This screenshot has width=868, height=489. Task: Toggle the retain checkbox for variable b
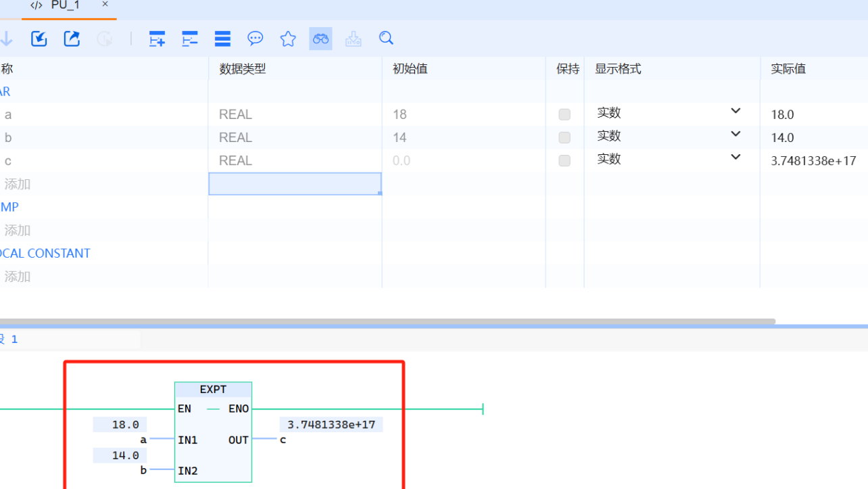pos(564,137)
